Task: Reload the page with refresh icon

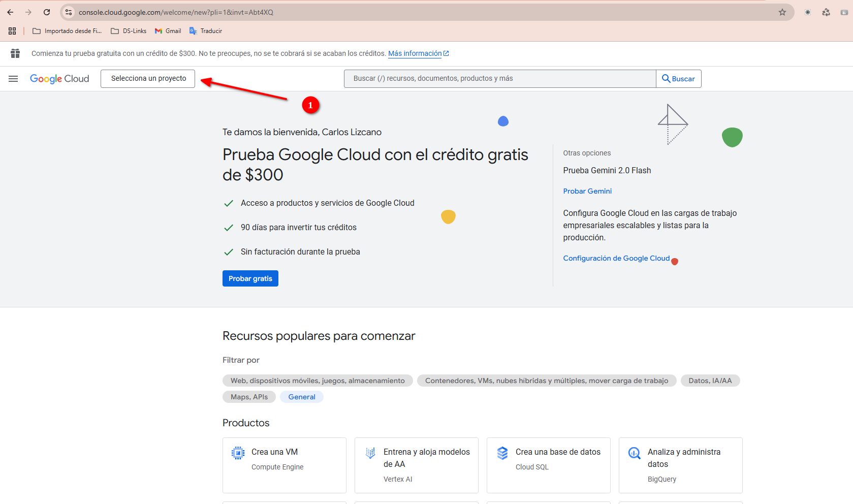Action: [47, 12]
